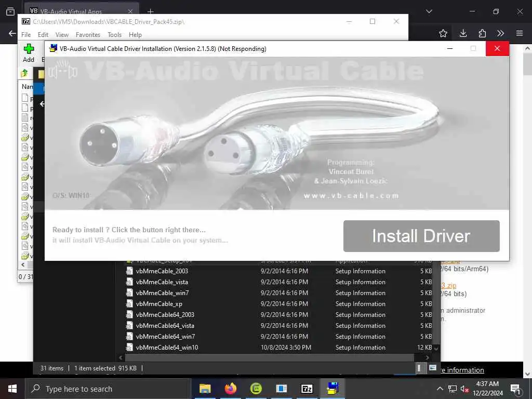532x399 pixels.
Task: Click the 12 KB size cell
Action: [424, 348]
